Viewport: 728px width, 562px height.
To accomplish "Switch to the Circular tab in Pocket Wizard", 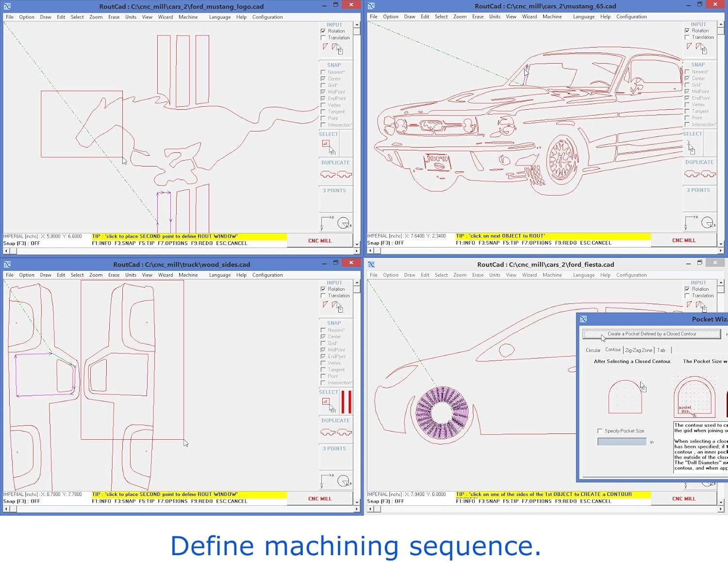I will [593, 350].
